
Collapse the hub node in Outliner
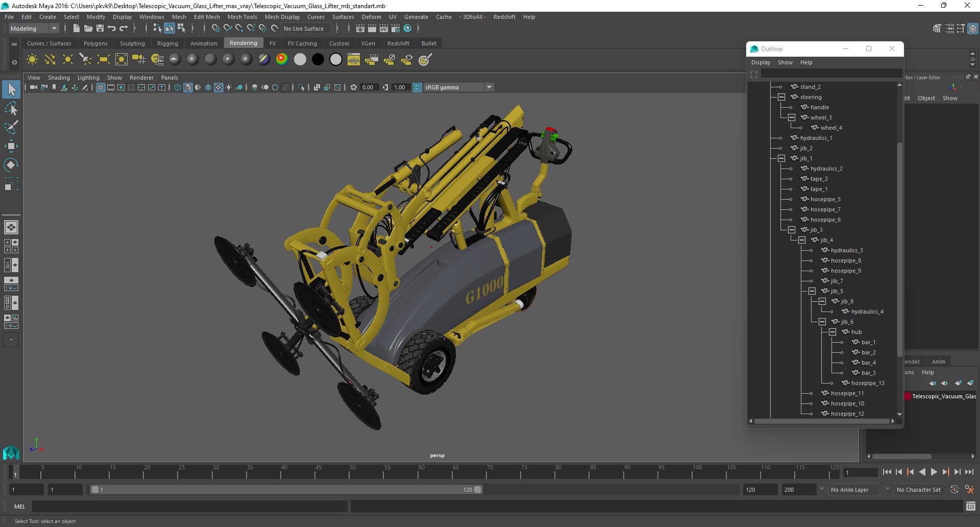tap(832, 332)
